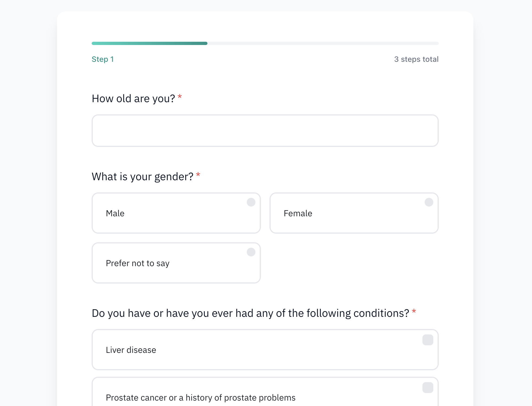The height and width of the screenshot is (406, 532).
Task: Click the "Female" option label text
Action: click(x=298, y=213)
